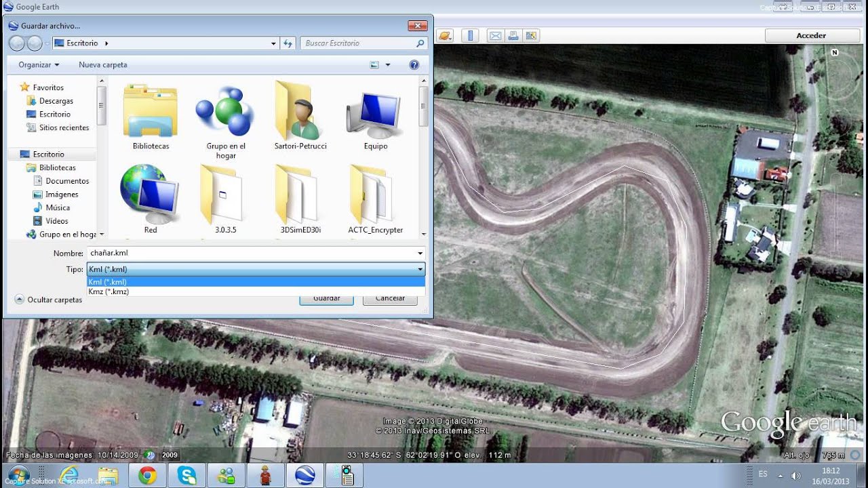868x488 pixels.
Task: Open the view options dropdown arrow
Action: pos(388,64)
